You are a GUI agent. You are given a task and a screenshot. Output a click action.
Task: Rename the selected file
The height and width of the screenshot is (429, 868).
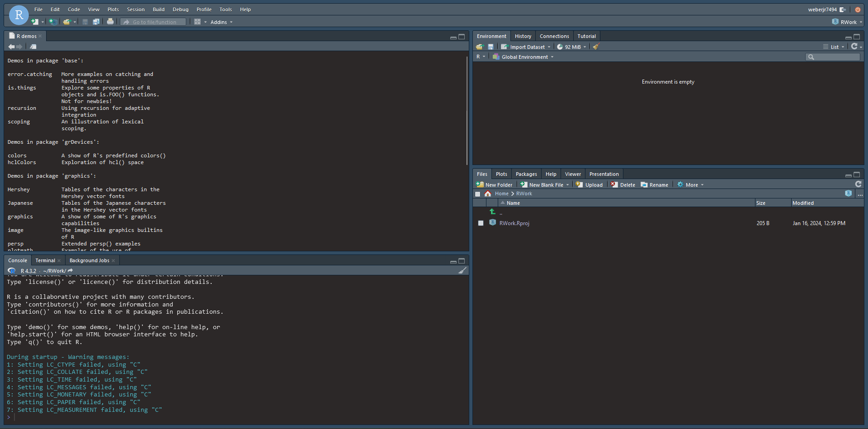(654, 184)
